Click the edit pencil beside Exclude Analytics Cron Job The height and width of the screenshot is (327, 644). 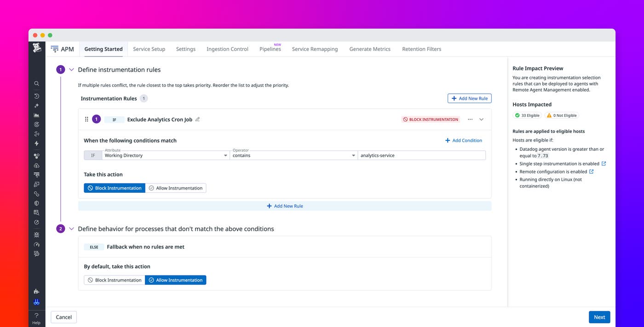[198, 119]
